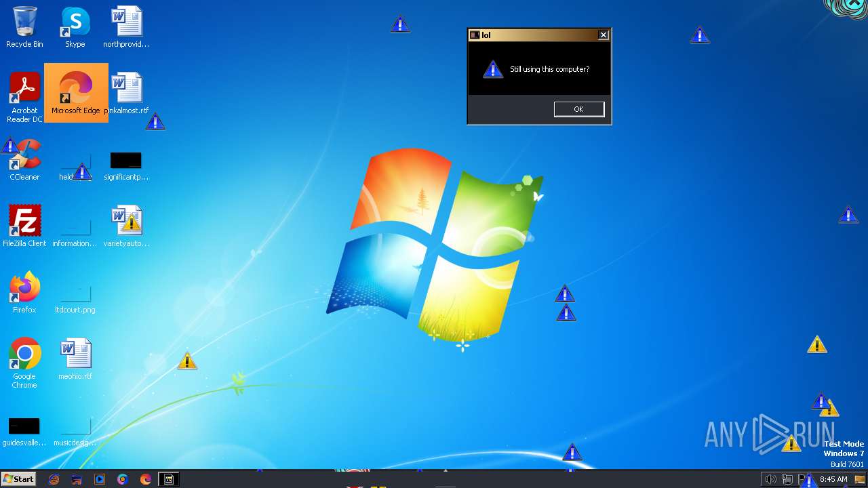Select the Microsoft Edge desktop shortcut

(76, 93)
